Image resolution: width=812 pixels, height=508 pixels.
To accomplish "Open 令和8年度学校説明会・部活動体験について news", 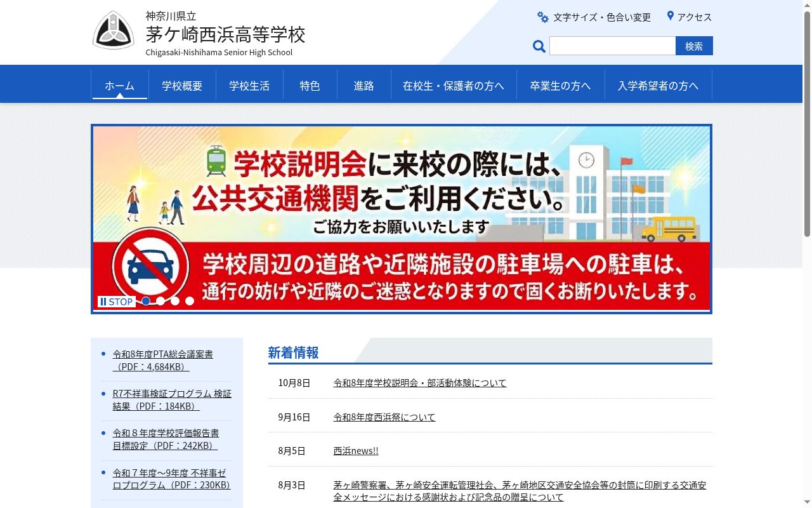I will click(420, 383).
